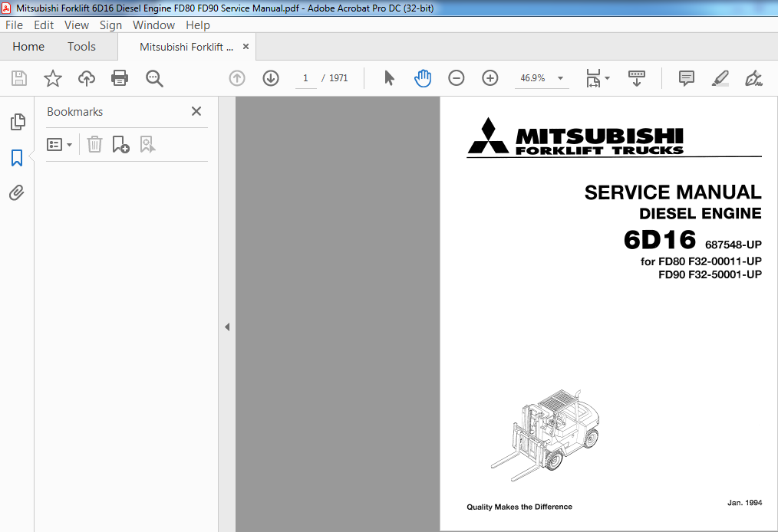Click the 'for FD80 F32-00011-UP' line

701,261
